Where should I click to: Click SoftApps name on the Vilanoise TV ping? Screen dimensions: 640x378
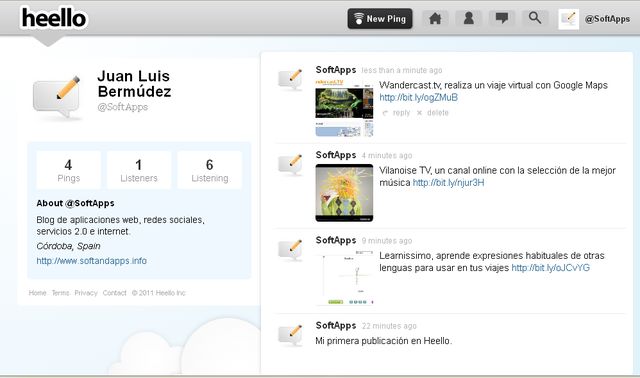336,155
